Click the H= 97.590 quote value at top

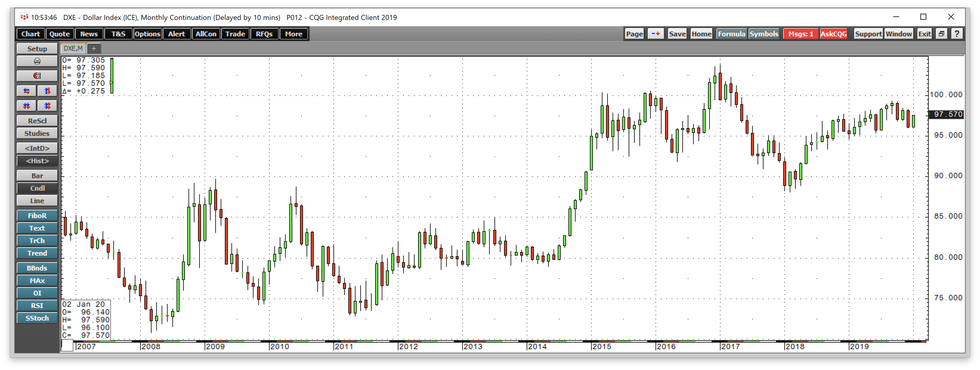[x=83, y=68]
